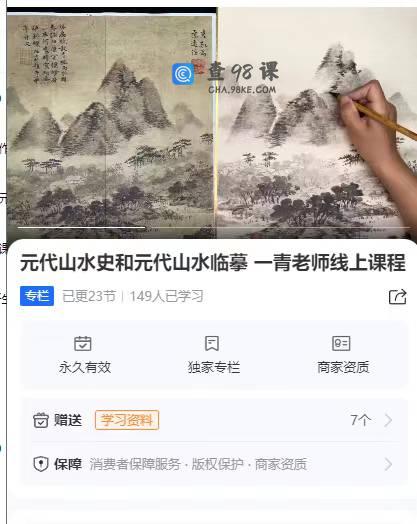
Task: Seek on the video progress bar
Action: click(214, 228)
